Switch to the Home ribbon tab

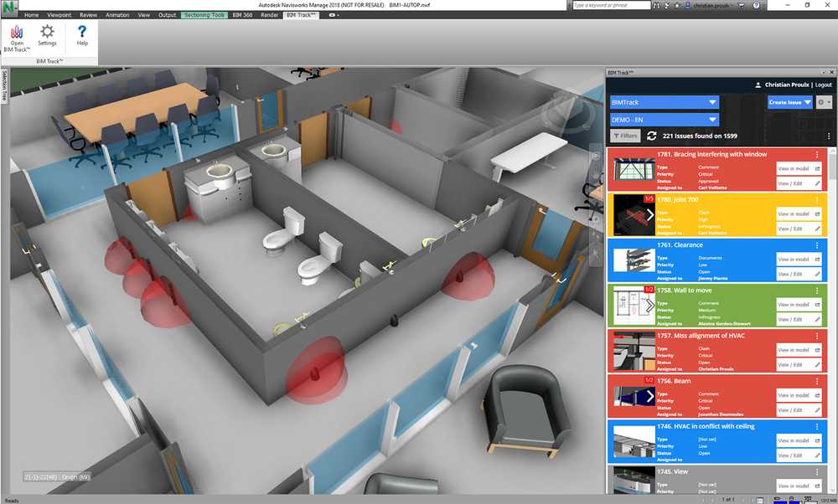tap(32, 15)
